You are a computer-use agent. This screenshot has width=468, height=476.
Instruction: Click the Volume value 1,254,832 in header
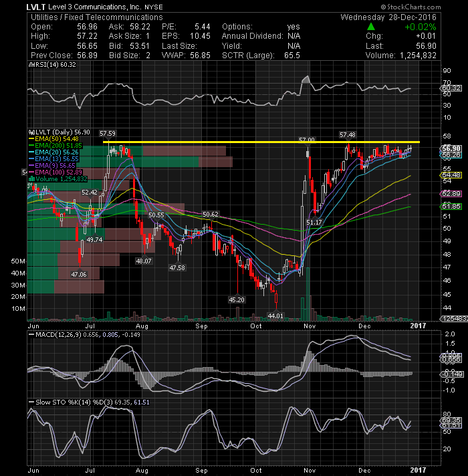418,55
